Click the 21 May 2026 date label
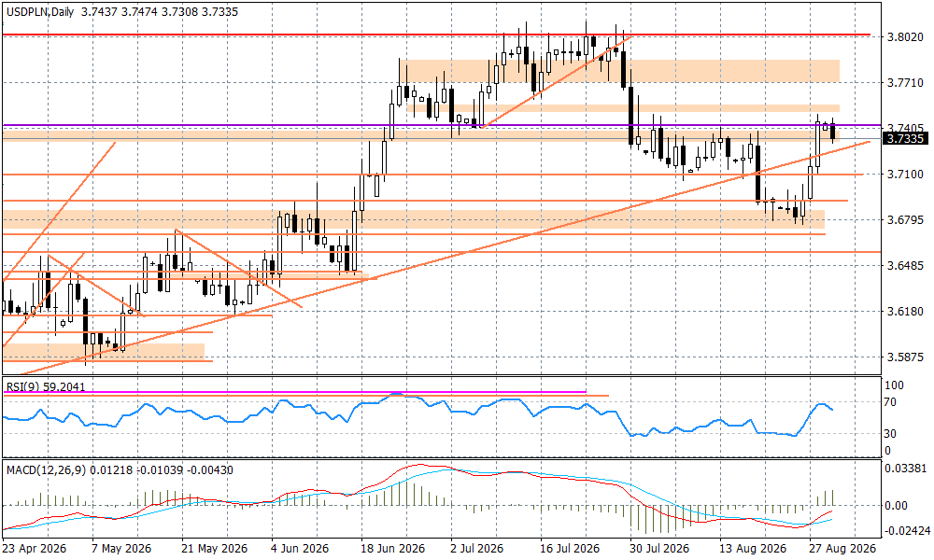934x560 pixels. pyautogui.click(x=215, y=548)
